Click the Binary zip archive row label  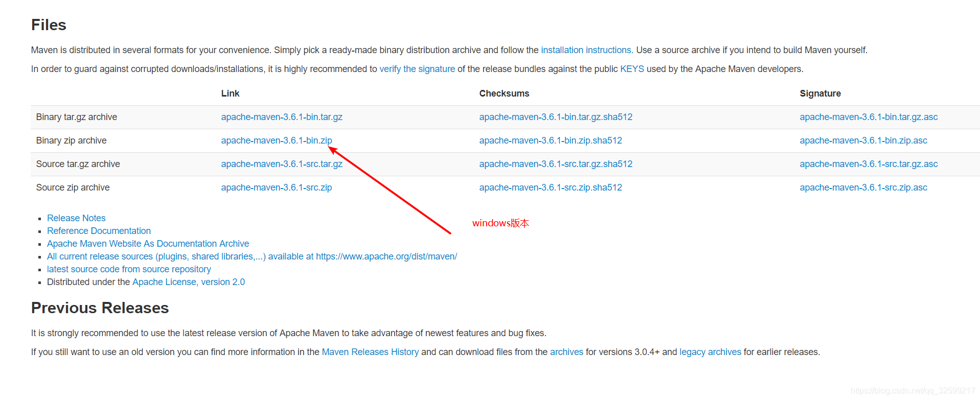[72, 140]
